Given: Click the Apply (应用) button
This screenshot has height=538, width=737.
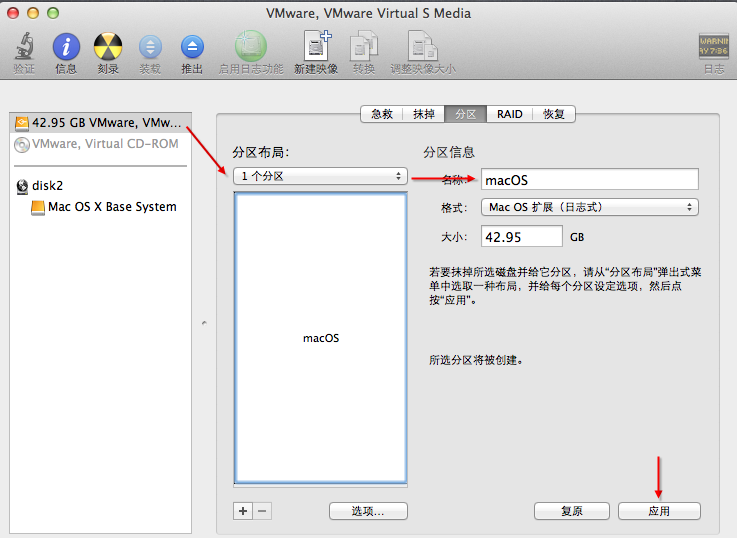Looking at the screenshot, I should (x=659, y=511).
